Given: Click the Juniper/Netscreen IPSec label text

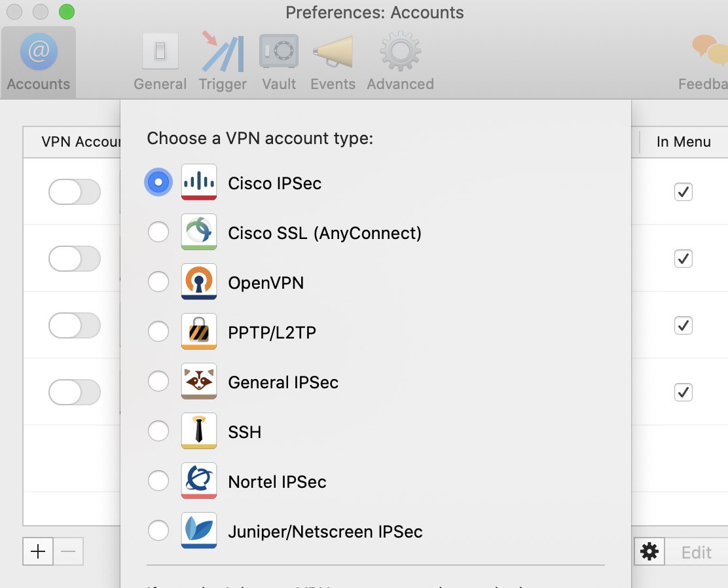Looking at the screenshot, I should 325,531.
